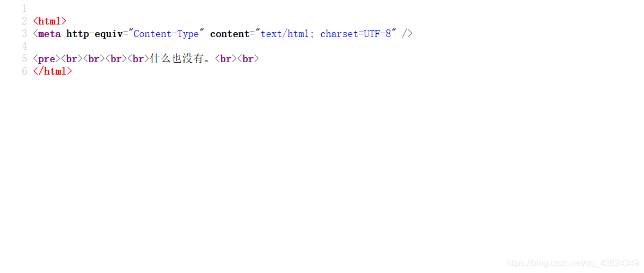This screenshot has height=273, width=644.
Task: Click the "text/html; charset=UTF-8" value
Action: 326,34
